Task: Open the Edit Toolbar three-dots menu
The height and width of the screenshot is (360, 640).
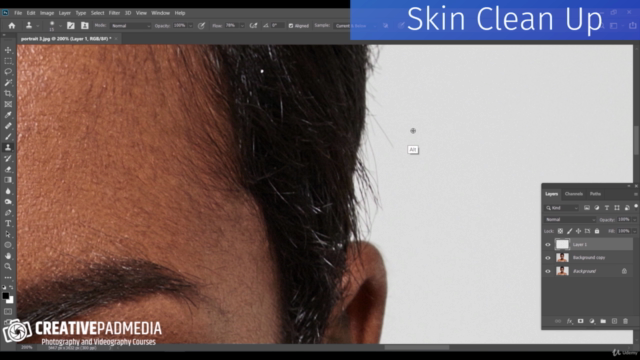Action: point(8,278)
